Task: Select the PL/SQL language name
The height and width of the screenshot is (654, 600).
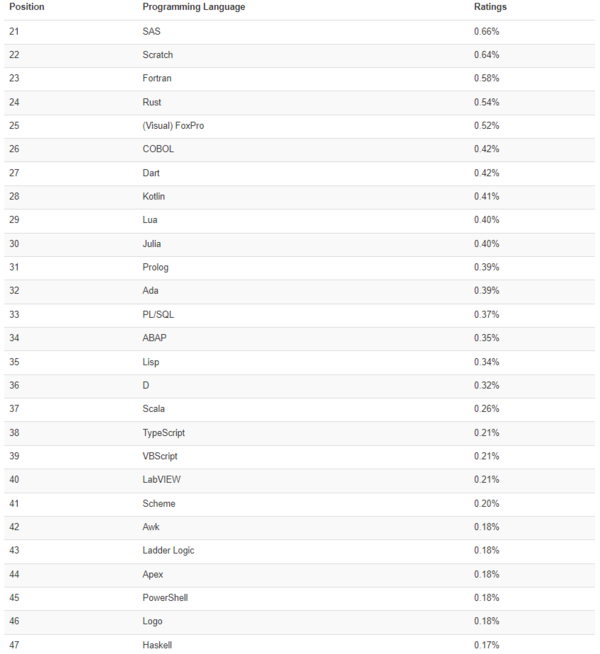Action: click(x=158, y=314)
